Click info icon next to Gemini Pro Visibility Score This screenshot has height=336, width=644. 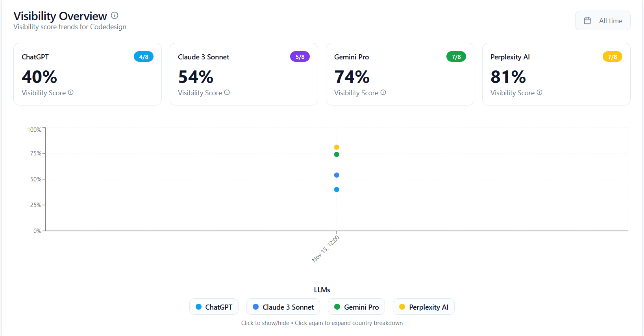pos(383,92)
